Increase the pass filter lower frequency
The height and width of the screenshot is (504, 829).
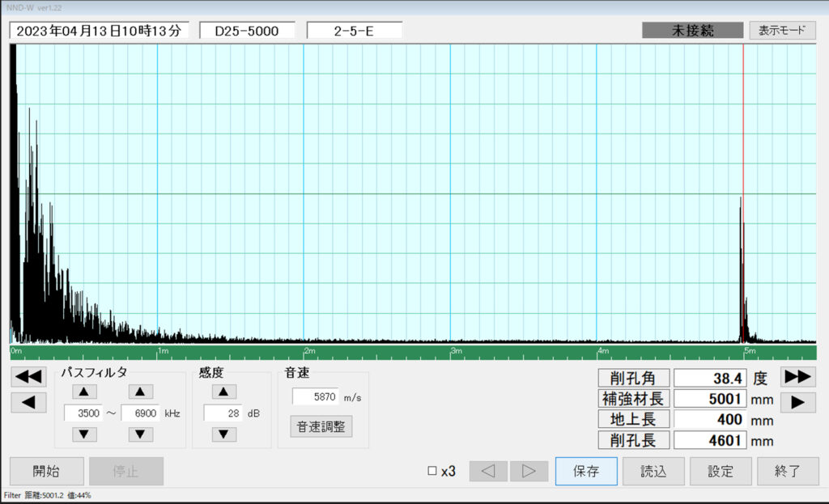[85, 392]
